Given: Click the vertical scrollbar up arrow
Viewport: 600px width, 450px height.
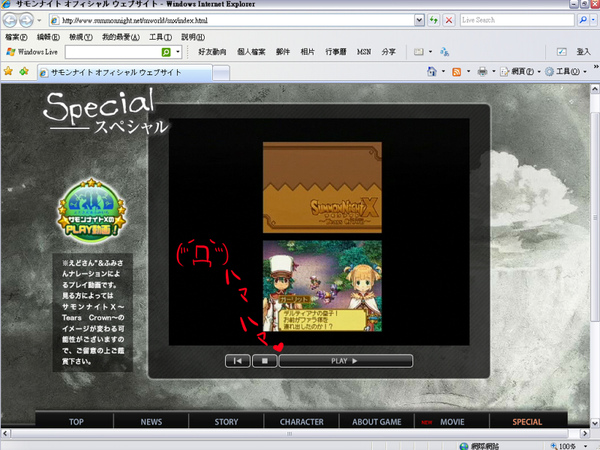Looking at the screenshot, I should point(595,89).
